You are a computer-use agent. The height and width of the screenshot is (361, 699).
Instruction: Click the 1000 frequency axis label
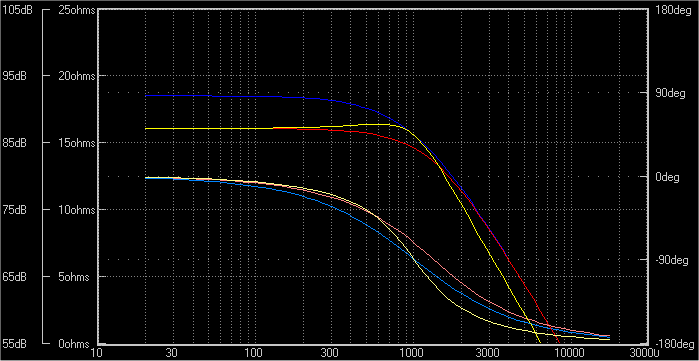tap(411, 353)
